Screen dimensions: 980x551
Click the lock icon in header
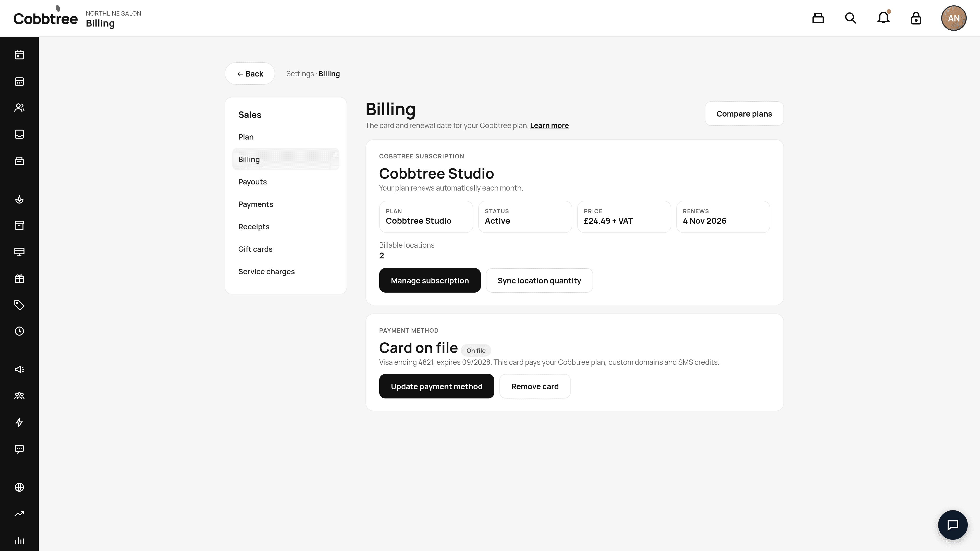coord(916,18)
